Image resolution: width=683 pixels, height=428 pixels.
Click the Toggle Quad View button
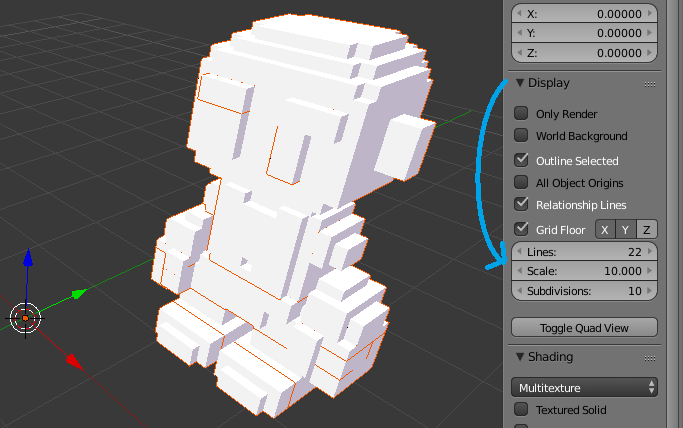584,327
